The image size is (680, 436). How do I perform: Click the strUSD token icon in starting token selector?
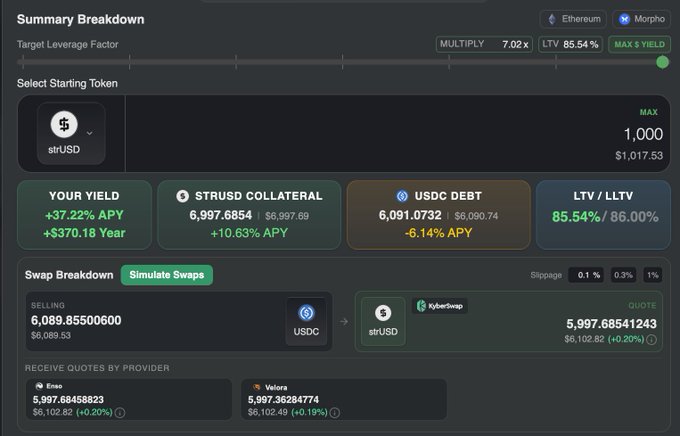pyautogui.click(x=64, y=125)
